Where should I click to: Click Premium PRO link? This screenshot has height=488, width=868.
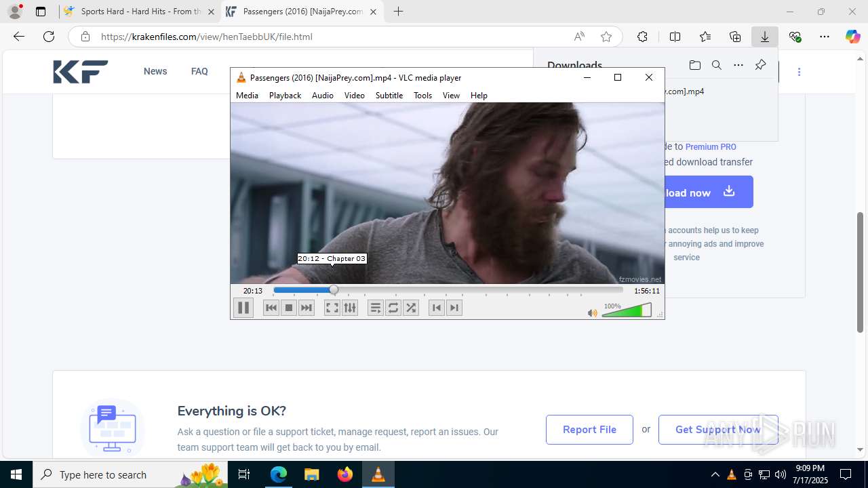711,146
